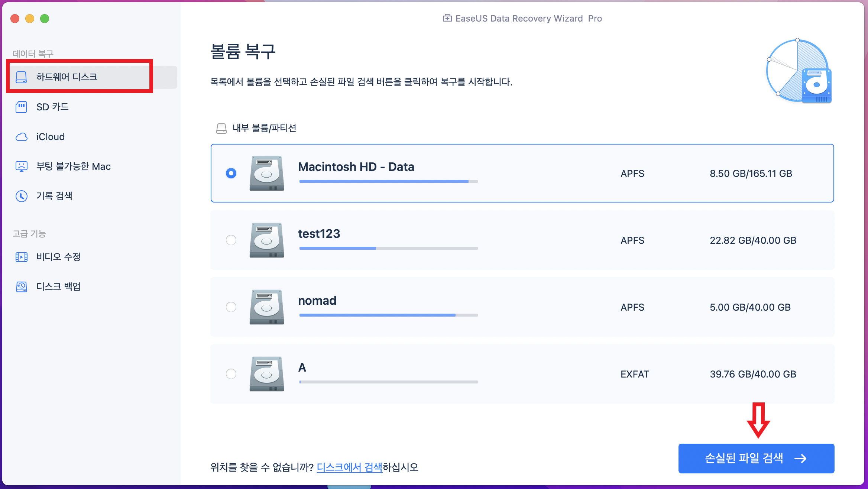Open the iCloud recovery section
This screenshot has width=868, height=489.
pyautogui.click(x=50, y=136)
